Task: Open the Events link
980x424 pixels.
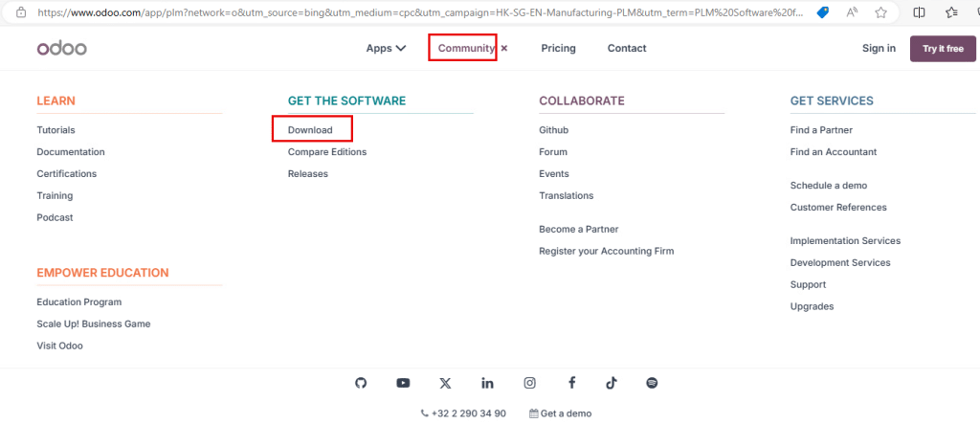Action: [x=554, y=174]
